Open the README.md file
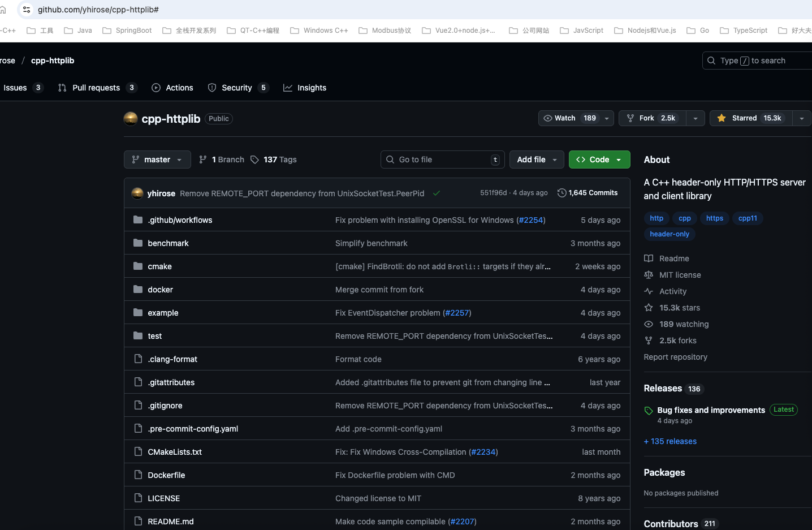Viewport: 812px width, 530px height. tap(171, 522)
